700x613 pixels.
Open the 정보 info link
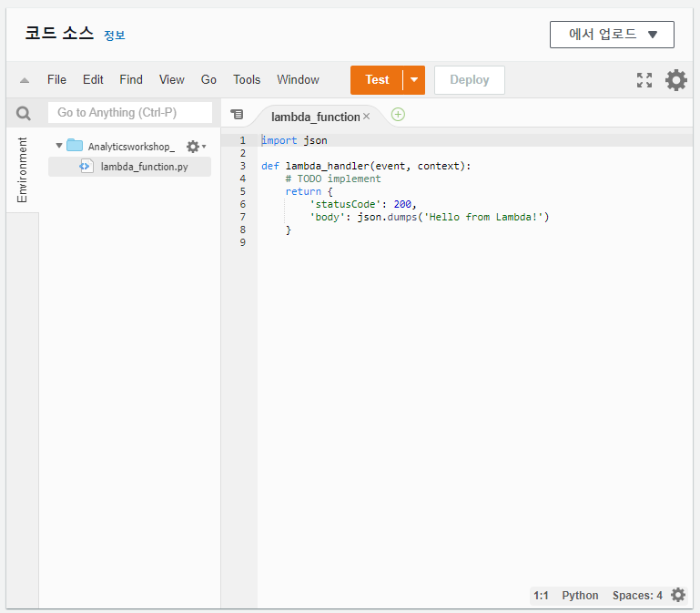point(115,36)
